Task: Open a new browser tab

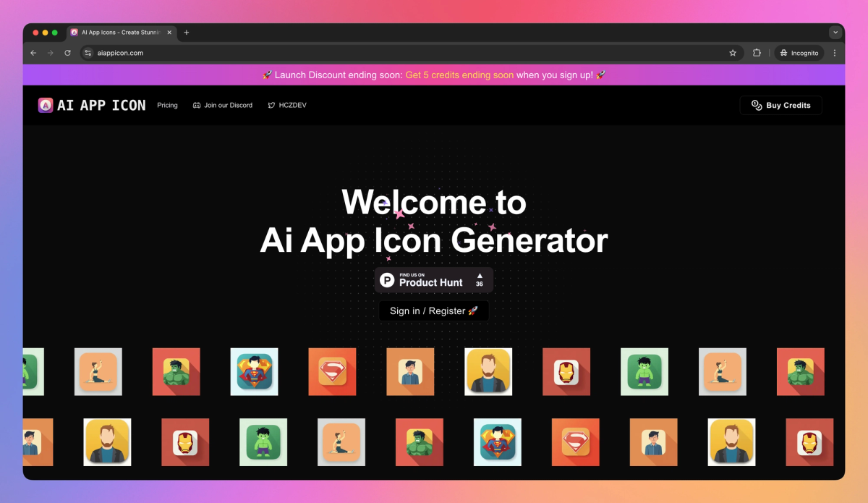Action: 187,33
